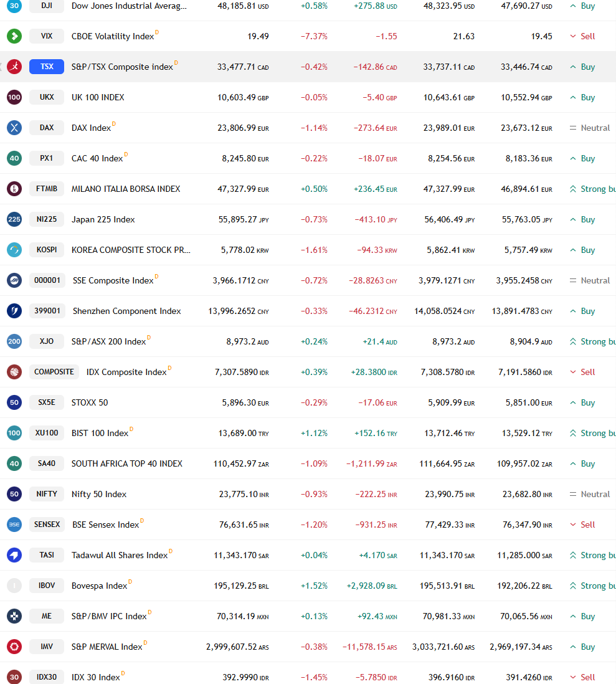Open the KOREA COMPOSITE STOCK PR... link

coord(131,250)
